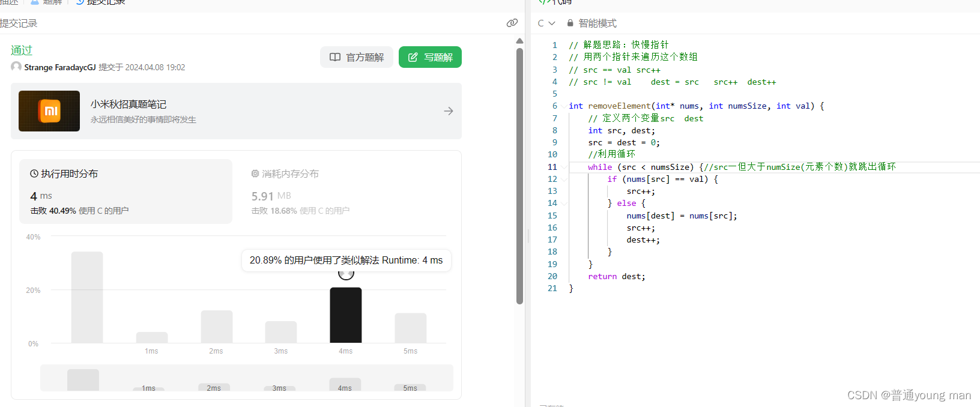980x407 pixels.
Task: Click 'nums[dest] = nums[src];' line
Action: tap(682, 216)
